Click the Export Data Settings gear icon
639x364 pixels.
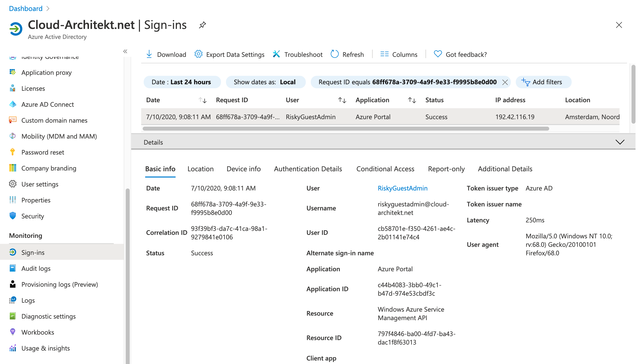[198, 54]
